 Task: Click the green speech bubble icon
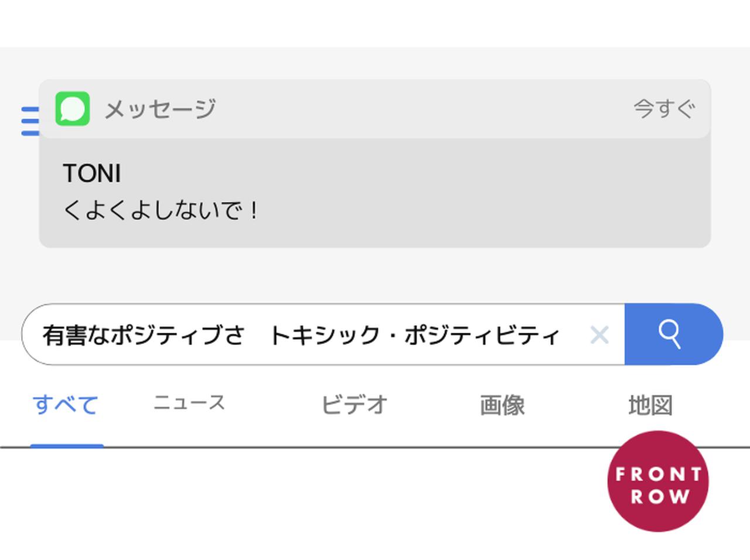click(x=73, y=108)
